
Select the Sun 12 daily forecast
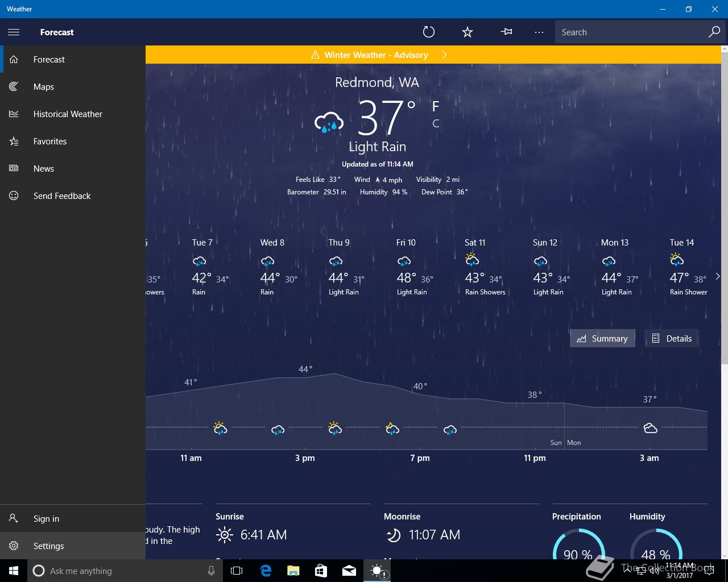[552, 267]
